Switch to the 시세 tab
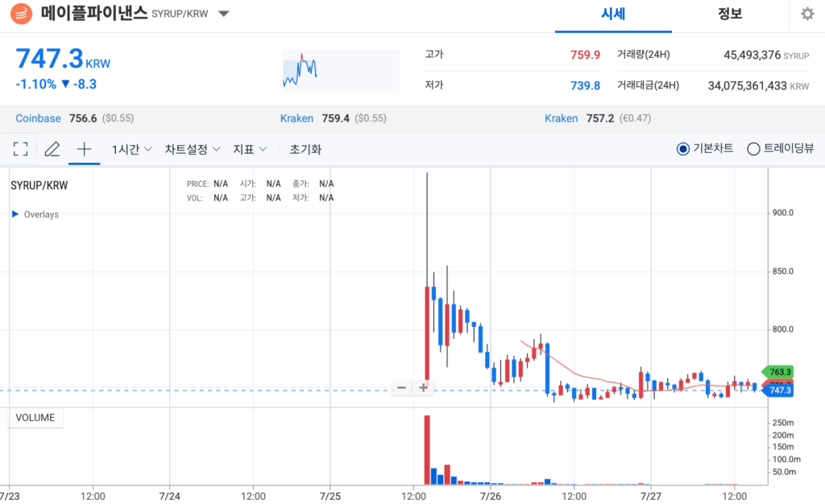Screen dimensions: 825x504 (613, 14)
